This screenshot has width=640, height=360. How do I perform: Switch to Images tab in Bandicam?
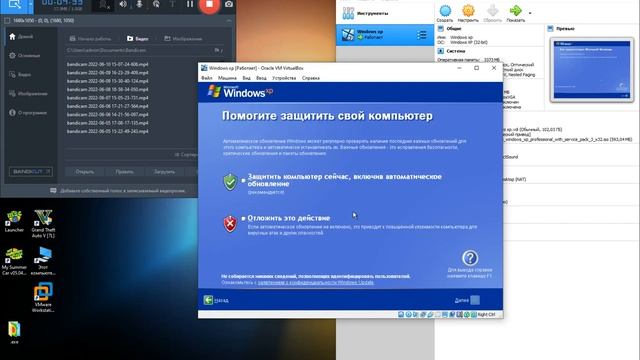point(183,39)
